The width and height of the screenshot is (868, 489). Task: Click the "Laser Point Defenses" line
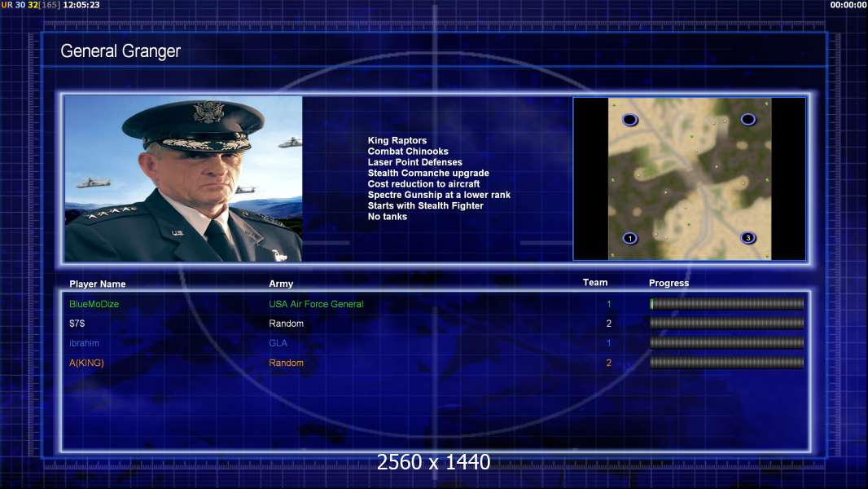pos(414,162)
